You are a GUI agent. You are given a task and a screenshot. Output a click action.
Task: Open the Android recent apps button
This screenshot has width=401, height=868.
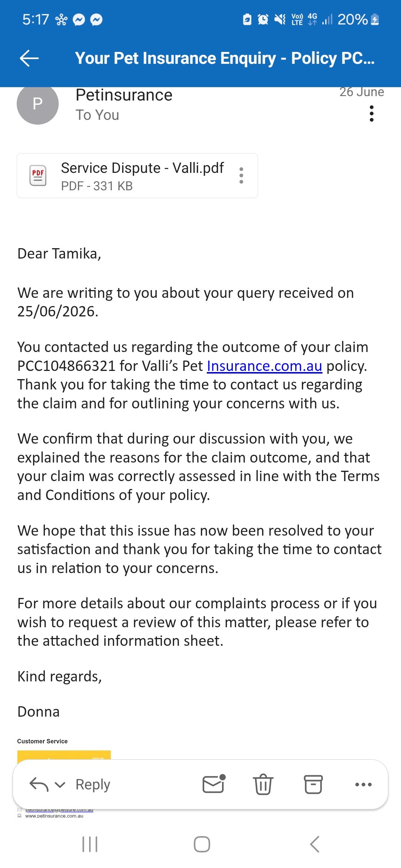90,844
